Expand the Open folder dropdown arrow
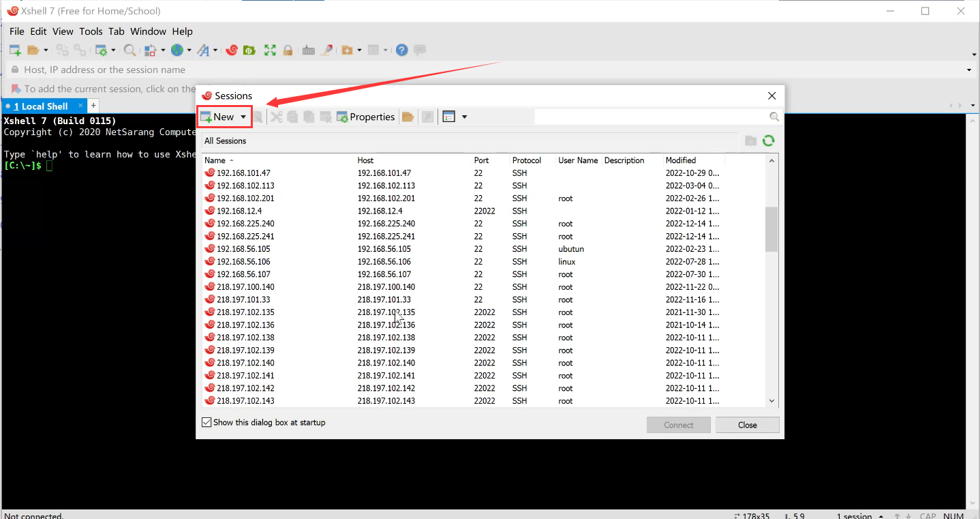The width and height of the screenshot is (980, 519). [x=46, y=50]
